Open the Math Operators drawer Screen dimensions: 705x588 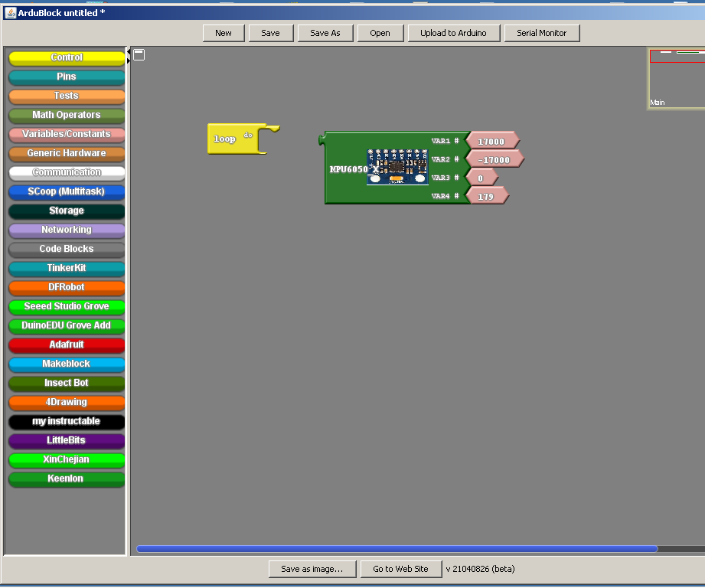tap(66, 115)
